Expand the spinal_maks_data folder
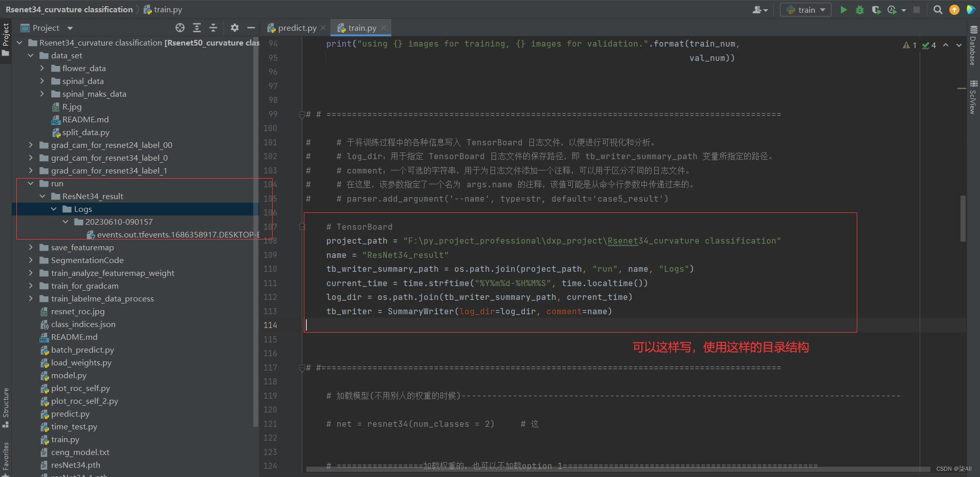The width and height of the screenshot is (980, 477). pyautogui.click(x=42, y=94)
